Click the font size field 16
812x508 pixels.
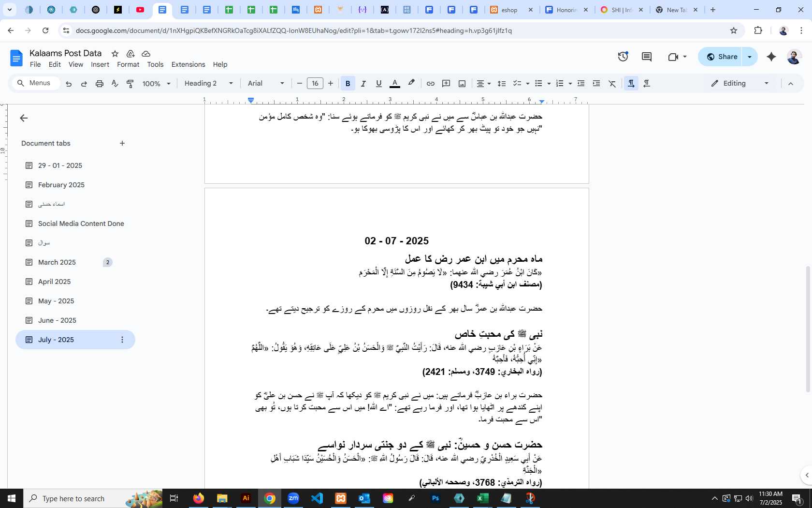point(315,84)
